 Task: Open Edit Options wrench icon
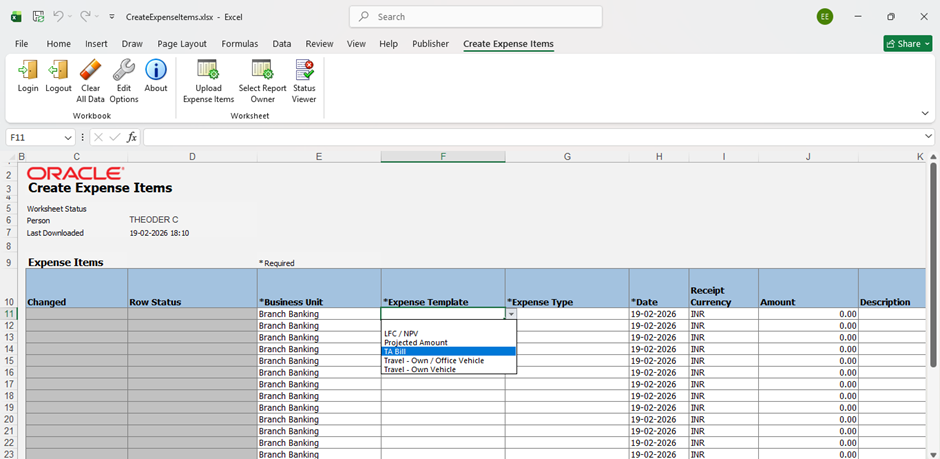(x=123, y=70)
